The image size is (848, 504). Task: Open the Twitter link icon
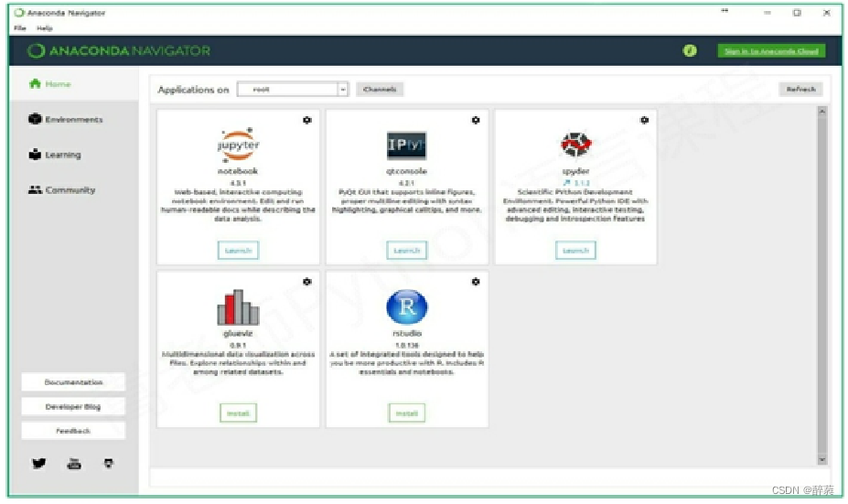pos(39,464)
